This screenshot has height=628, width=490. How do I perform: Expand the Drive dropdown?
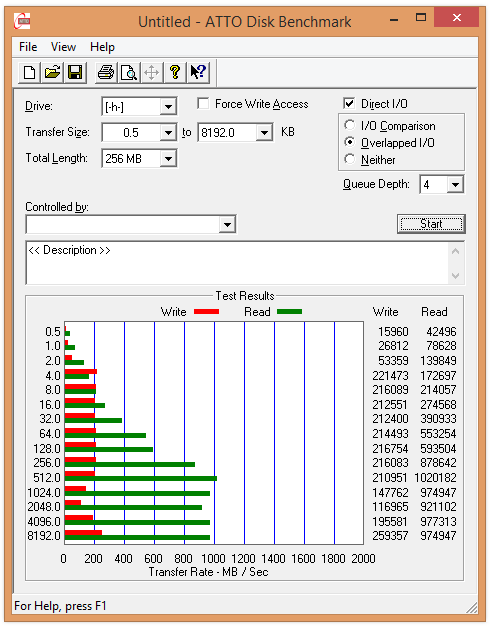click(168, 107)
